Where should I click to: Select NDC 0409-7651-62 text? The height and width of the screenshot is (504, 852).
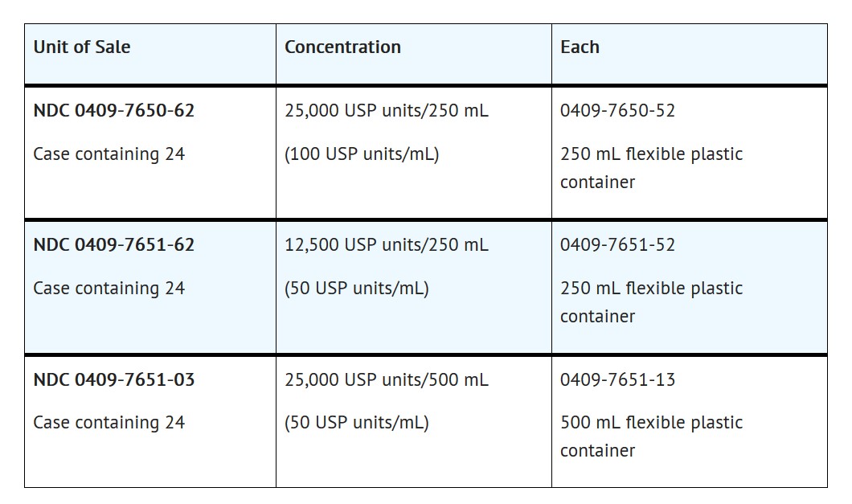coord(113,245)
